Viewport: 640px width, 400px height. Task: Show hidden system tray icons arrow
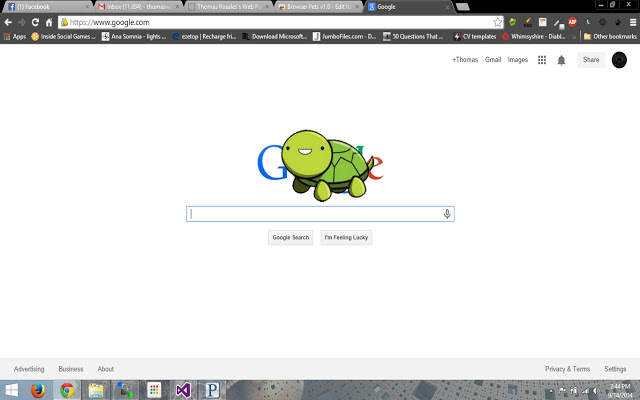coord(551,391)
